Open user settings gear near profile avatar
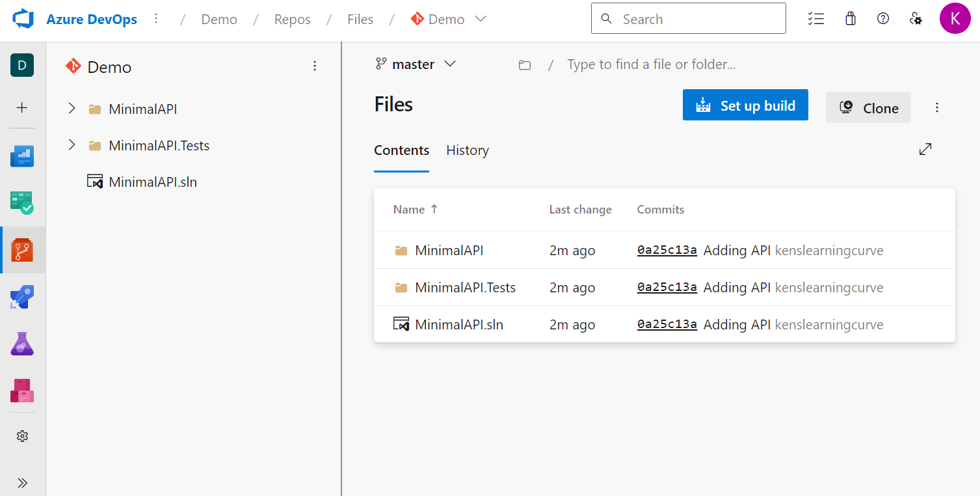The height and width of the screenshot is (496, 980). coord(916,18)
